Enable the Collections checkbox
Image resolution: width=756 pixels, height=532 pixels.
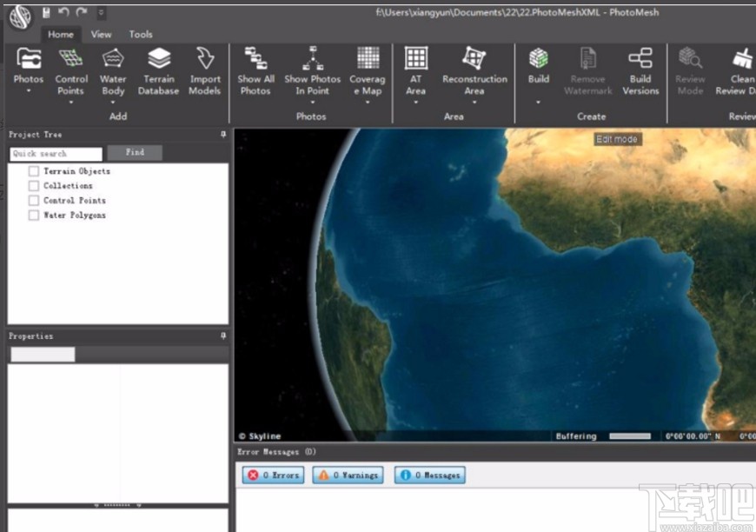[34, 186]
